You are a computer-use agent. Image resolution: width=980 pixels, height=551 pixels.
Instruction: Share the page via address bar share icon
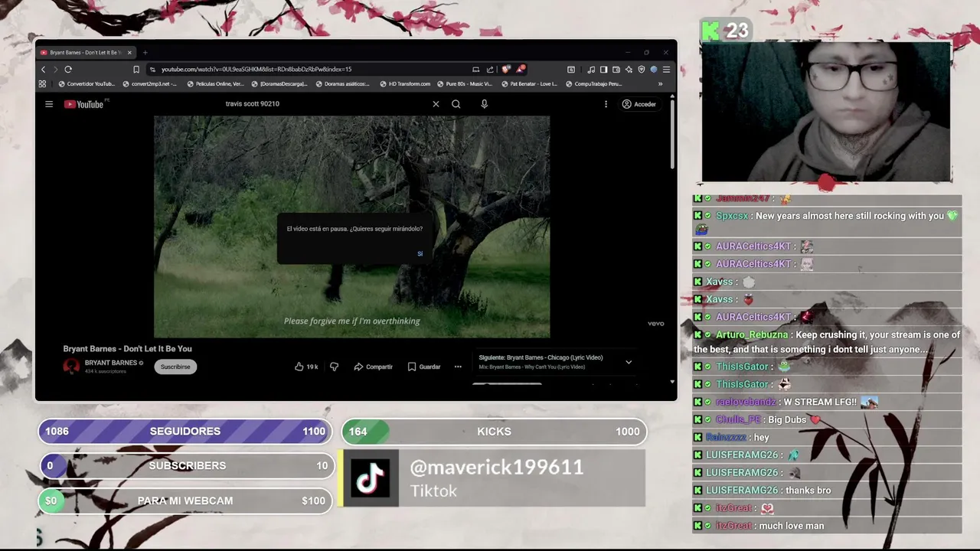(x=490, y=69)
